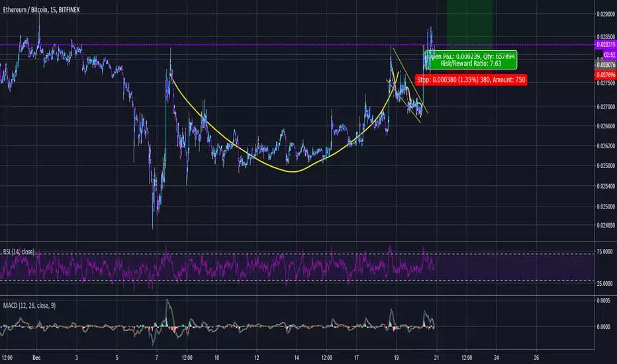Click date 10 on the time axis
This screenshot has height=364, width=617.
(217, 357)
